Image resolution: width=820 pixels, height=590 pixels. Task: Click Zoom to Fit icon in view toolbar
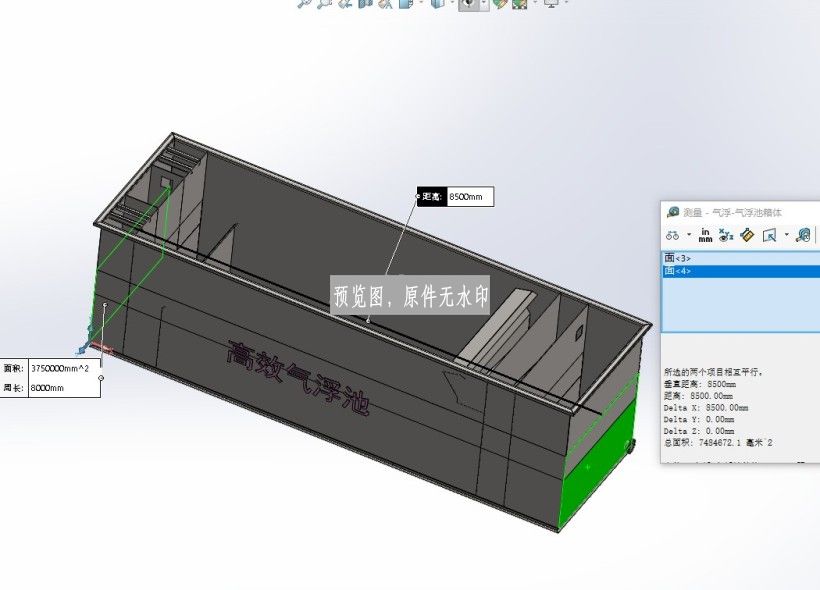(303, 3)
